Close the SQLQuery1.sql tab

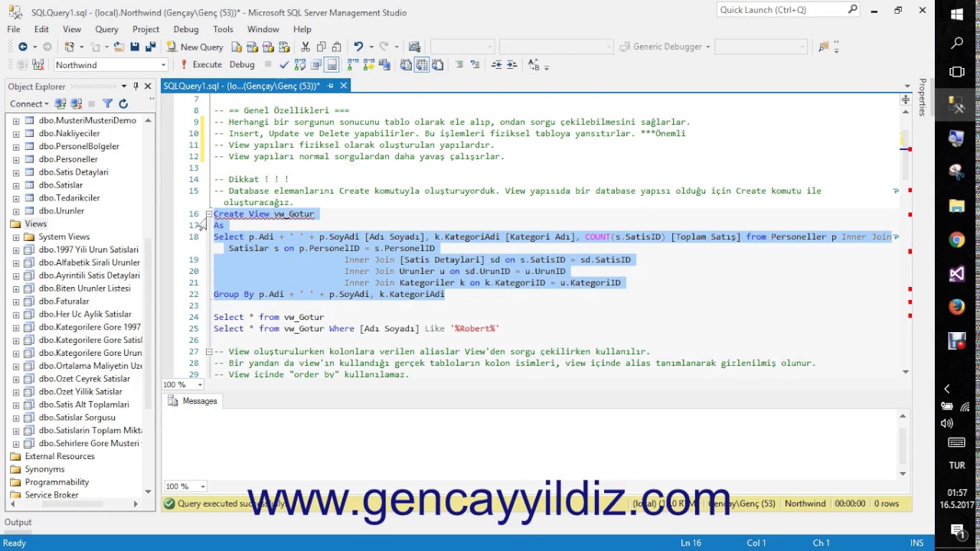pyautogui.click(x=344, y=86)
